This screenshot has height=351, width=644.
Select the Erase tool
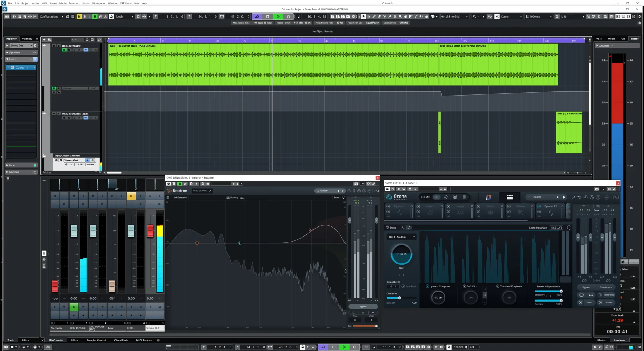tap(379, 16)
